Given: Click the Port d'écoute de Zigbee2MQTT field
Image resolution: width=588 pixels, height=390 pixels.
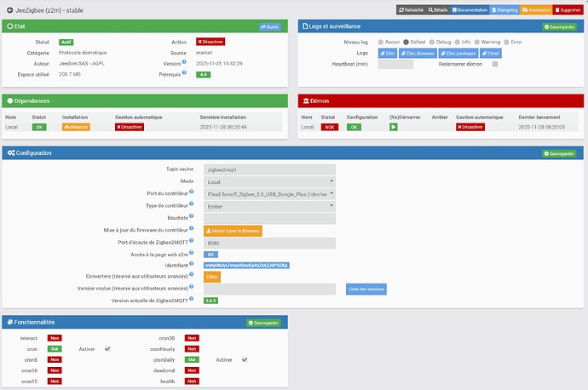Looking at the screenshot, I should (x=269, y=244).
